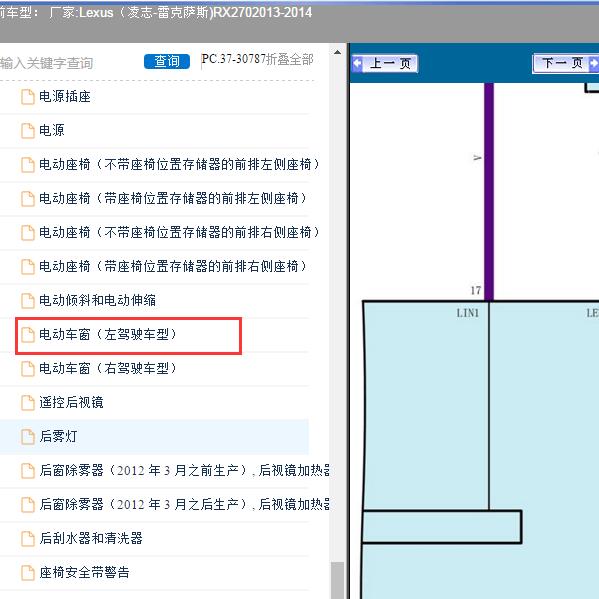Viewport: 599px width, 599px height.
Task: Click the 查询 search button
Action: point(167,62)
